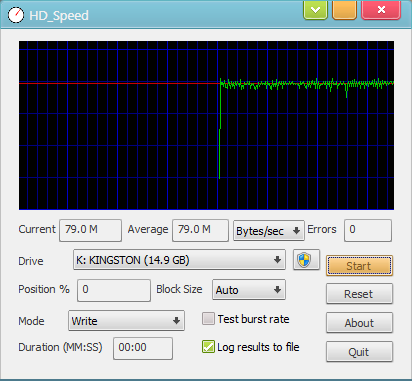This screenshot has width=412, height=381.
Task: Click the green speed graph line
Action: click(x=307, y=84)
